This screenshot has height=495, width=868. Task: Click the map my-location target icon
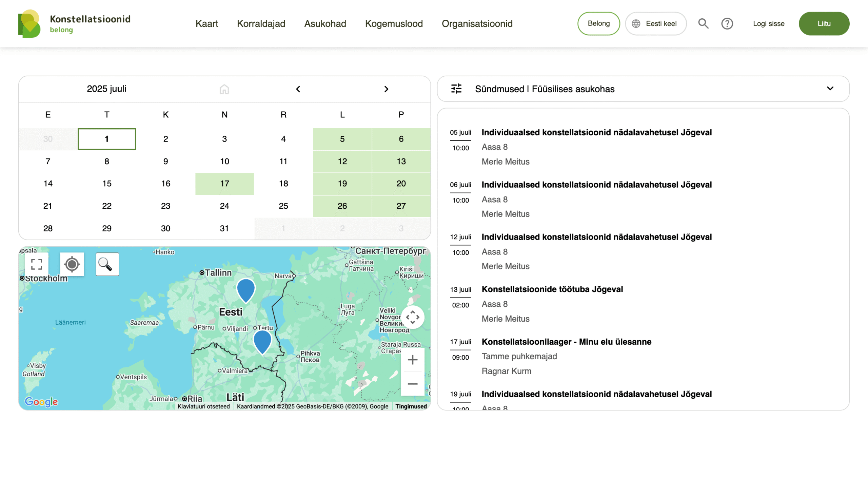(x=72, y=264)
